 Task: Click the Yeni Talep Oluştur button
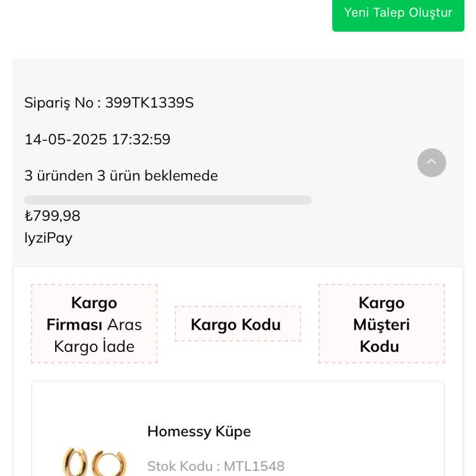pyautogui.click(x=398, y=13)
